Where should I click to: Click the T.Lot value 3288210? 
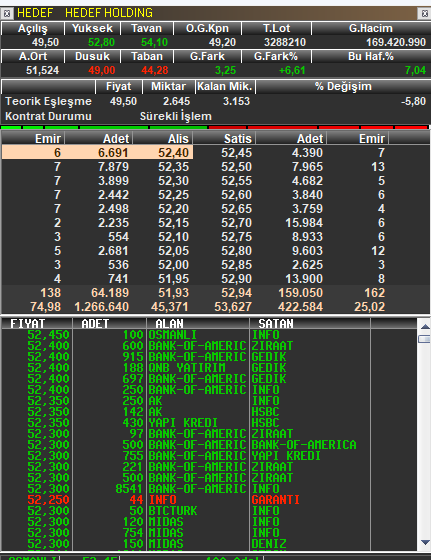(x=285, y=42)
